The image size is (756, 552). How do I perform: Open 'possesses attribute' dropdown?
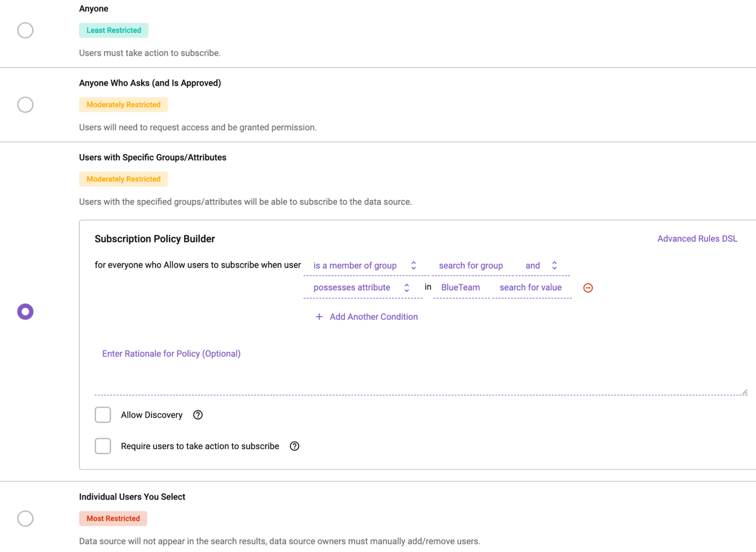tap(363, 288)
